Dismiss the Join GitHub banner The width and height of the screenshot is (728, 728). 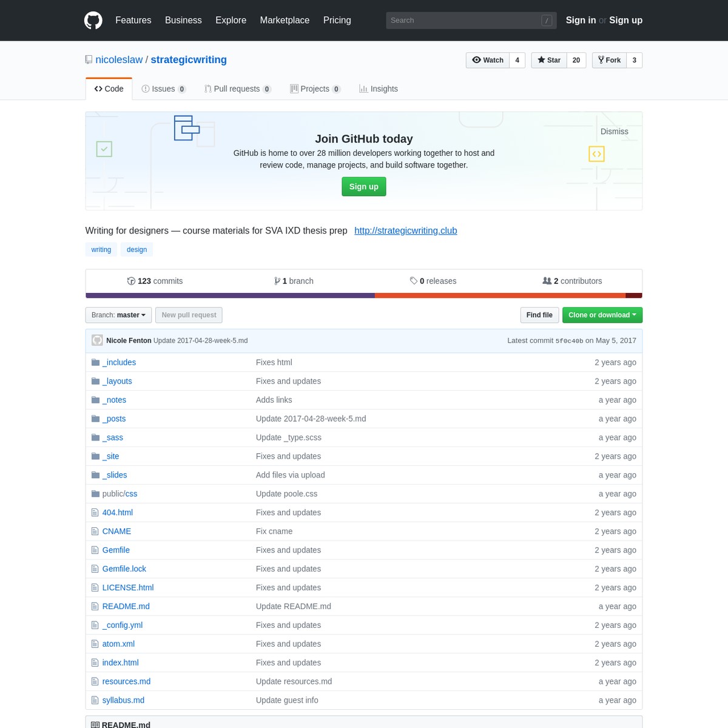tap(615, 132)
